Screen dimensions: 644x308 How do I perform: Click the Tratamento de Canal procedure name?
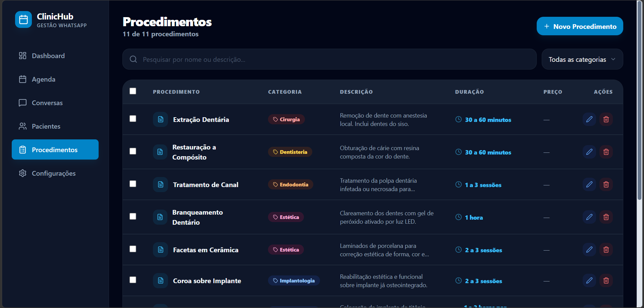tap(206, 185)
